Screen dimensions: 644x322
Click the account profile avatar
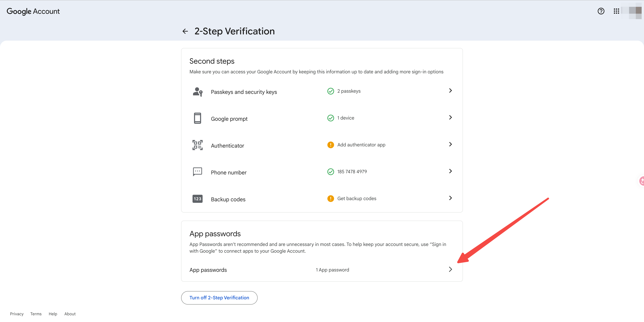[x=635, y=11]
